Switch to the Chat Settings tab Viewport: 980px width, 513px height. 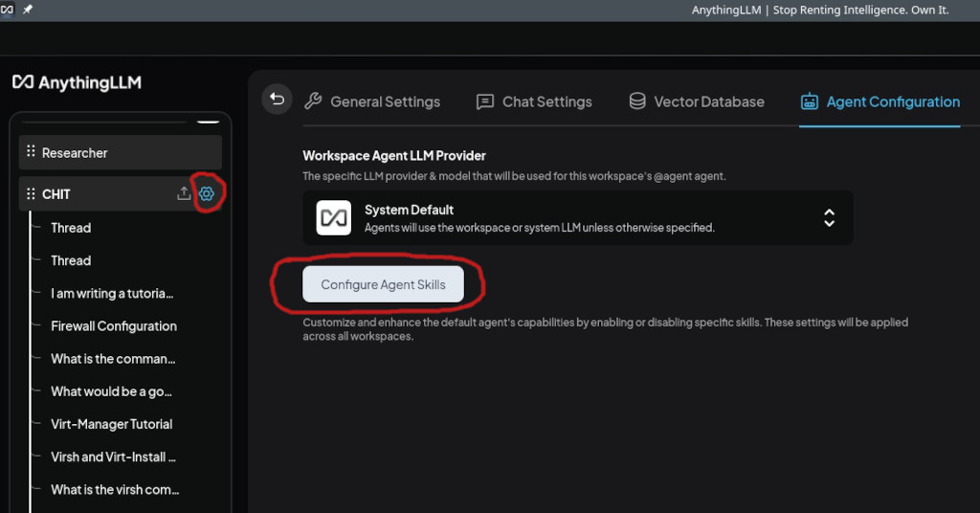[x=534, y=101]
